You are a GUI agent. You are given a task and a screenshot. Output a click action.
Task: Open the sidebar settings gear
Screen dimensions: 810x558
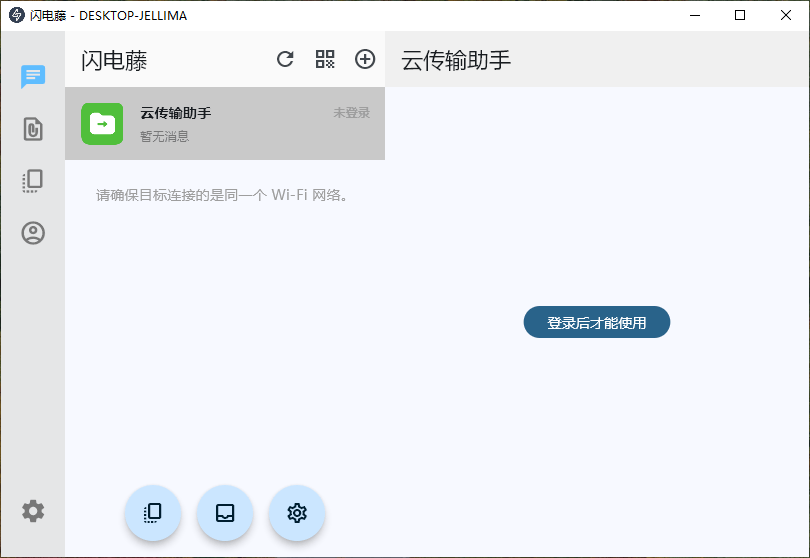[33, 511]
